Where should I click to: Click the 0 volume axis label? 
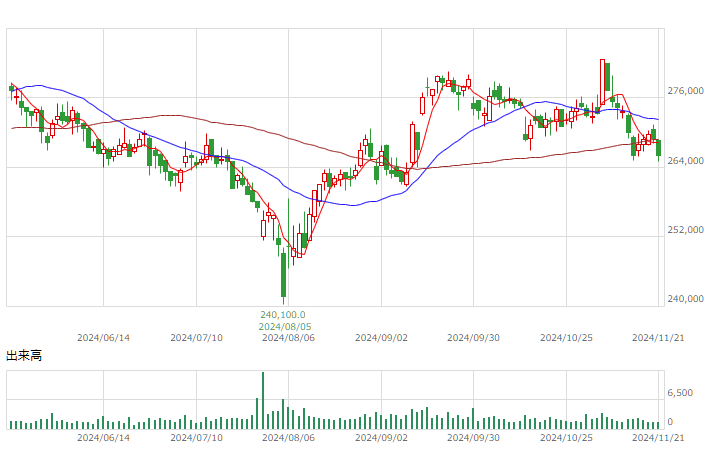pos(670,422)
